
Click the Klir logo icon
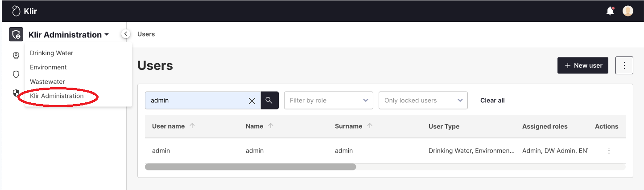16,11
